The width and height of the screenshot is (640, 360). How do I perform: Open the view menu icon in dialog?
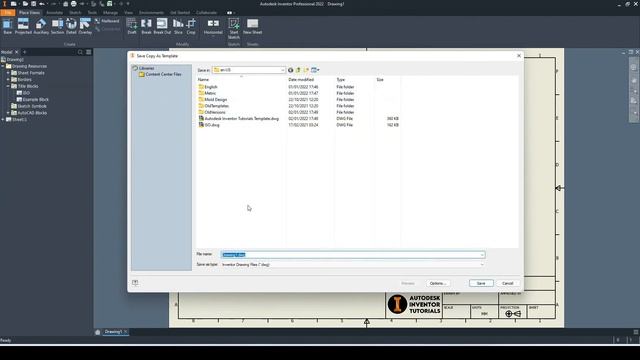pos(315,70)
